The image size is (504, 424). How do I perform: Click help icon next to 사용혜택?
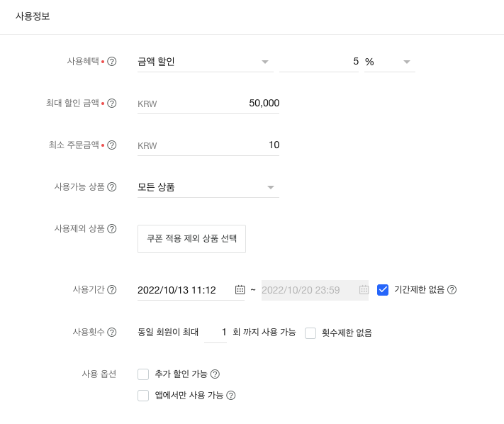[x=112, y=62]
